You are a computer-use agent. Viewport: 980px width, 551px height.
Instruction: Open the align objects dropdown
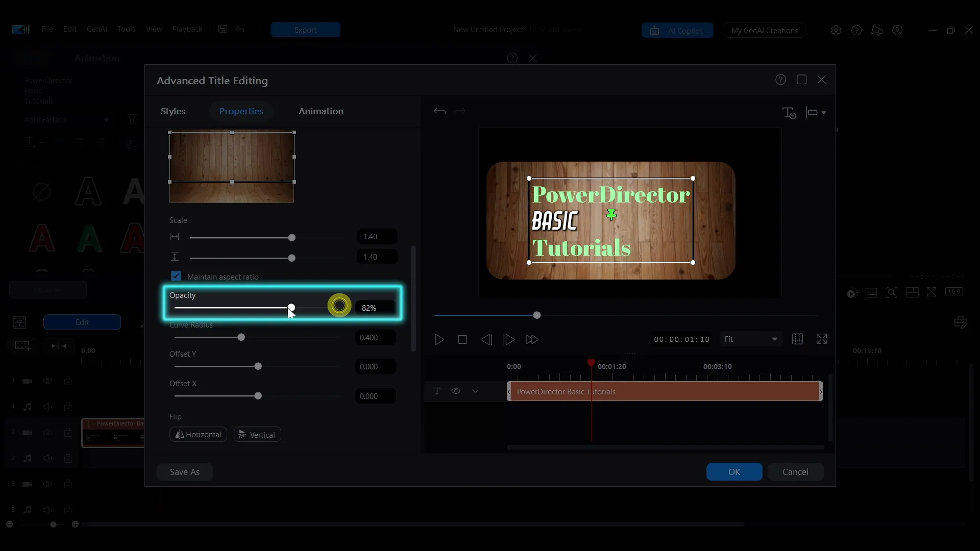click(816, 112)
